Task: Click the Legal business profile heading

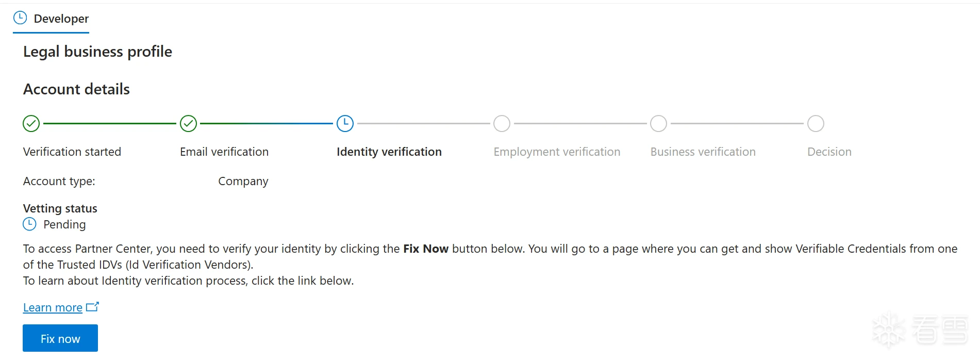Action: (97, 52)
